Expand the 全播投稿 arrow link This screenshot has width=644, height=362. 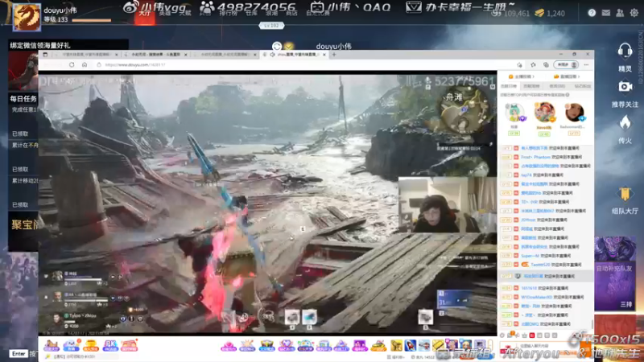tap(522, 76)
